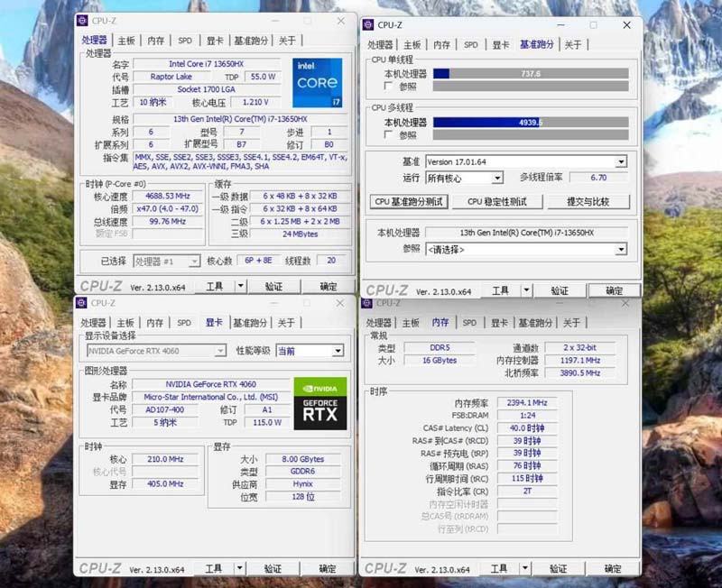Switch to 主板 tab in the processor window
The width and height of the screenshot is (722, 588).
(x=126, y=41)
